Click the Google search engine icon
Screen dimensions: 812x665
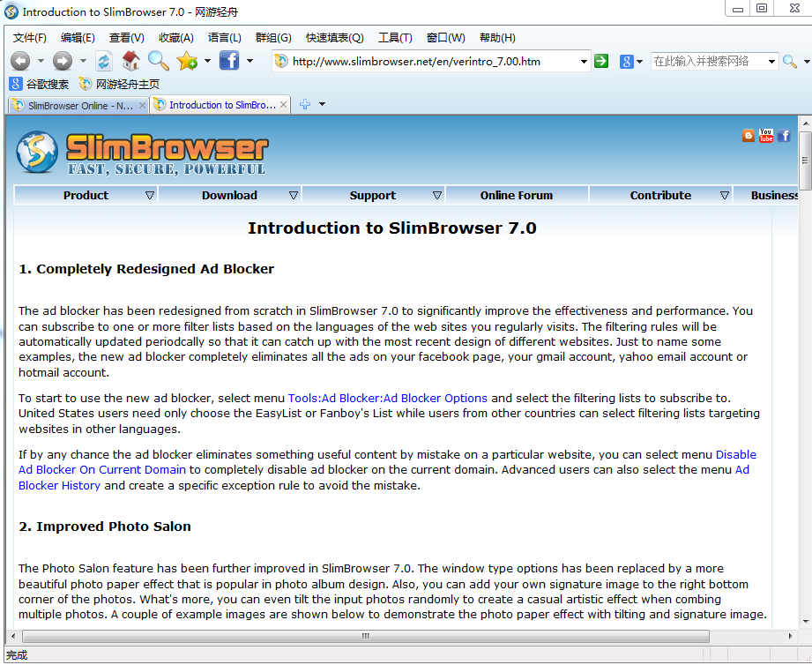tap(627, 62)
